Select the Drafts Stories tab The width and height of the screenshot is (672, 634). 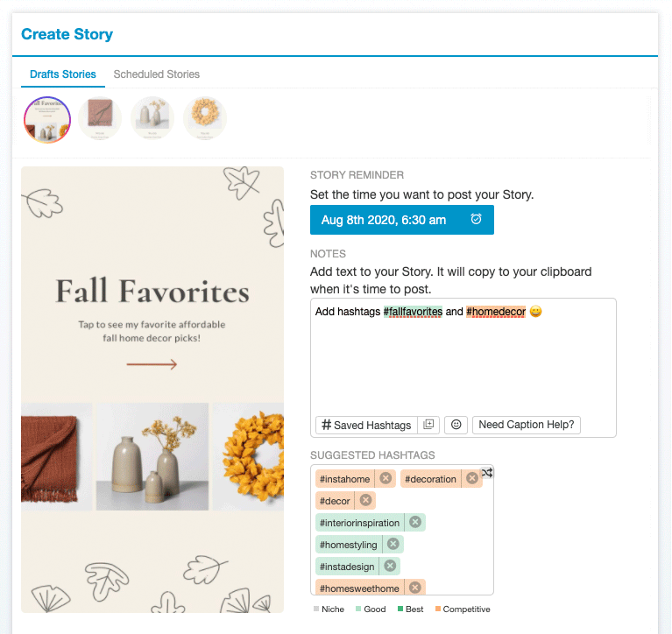pyautogui.click(x=62, y=74)
